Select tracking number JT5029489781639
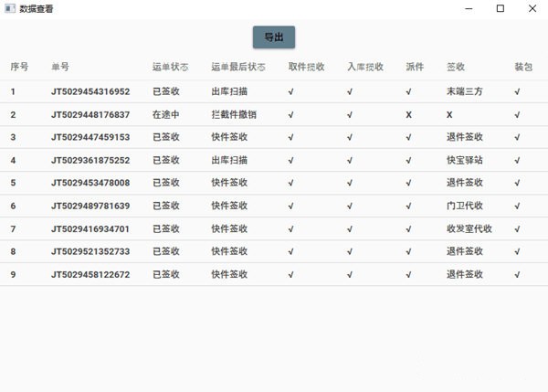This screenshot has width=548, height=392. point(90,206)
